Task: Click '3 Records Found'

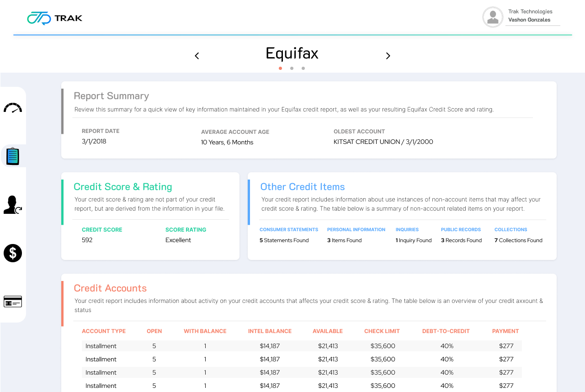Action: tap(461, 240)
